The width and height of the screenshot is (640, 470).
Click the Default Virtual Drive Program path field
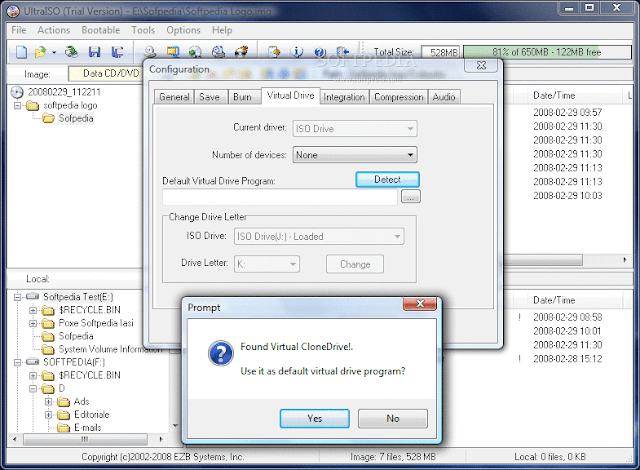[x=280, y=197]
